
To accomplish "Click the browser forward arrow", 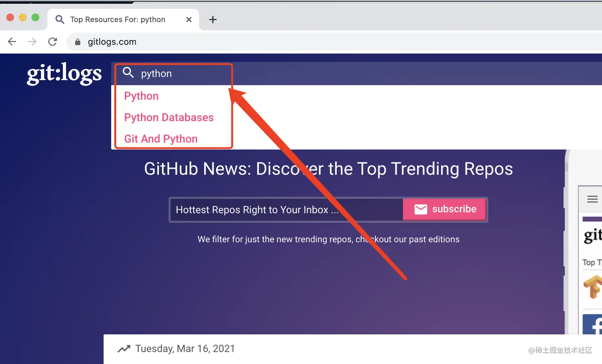I will 32,41.
